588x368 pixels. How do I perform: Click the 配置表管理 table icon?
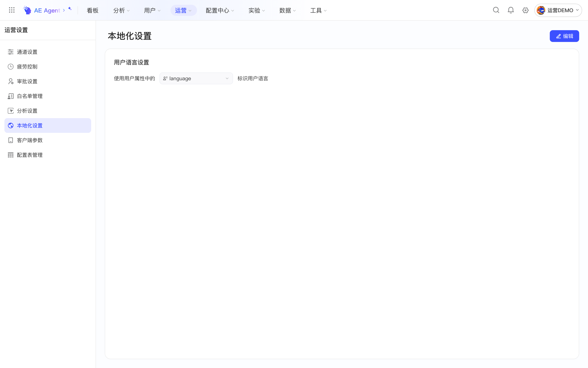click(10, 155)
